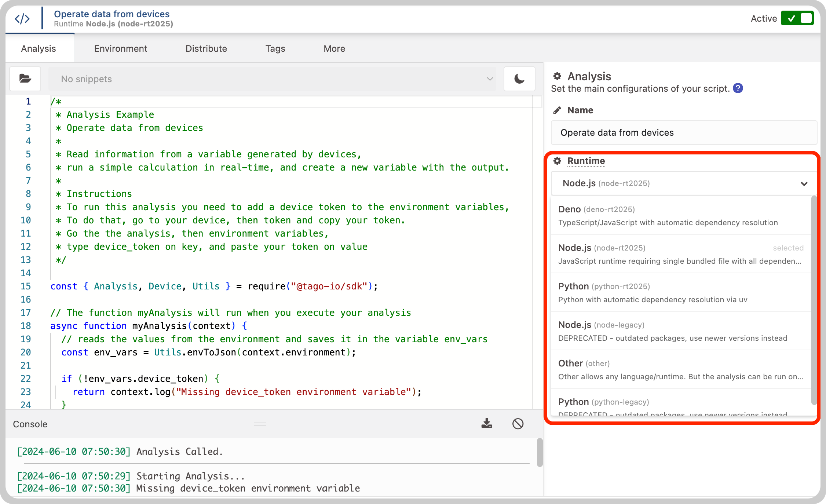This screenshot has height=504, width=826.
Task: Clear the console with circle-slash icon
Action: tap(518, 424)
